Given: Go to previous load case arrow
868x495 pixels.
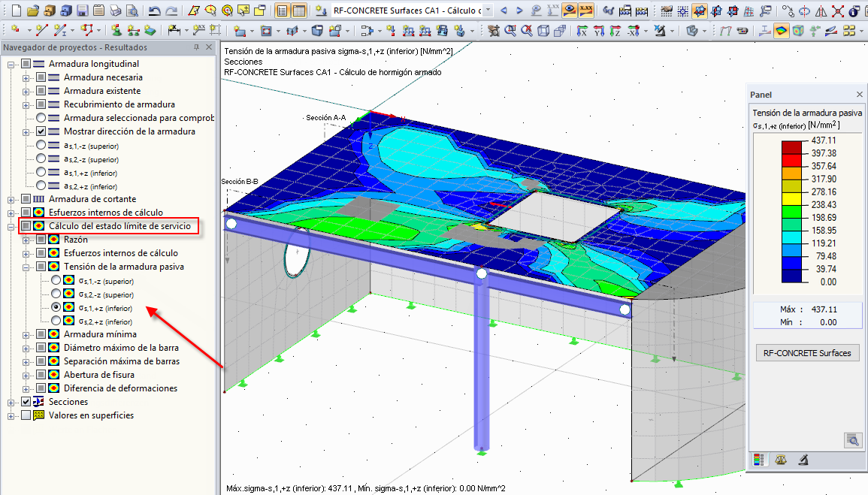Looking at the screenshot, I should coord(503,11).
